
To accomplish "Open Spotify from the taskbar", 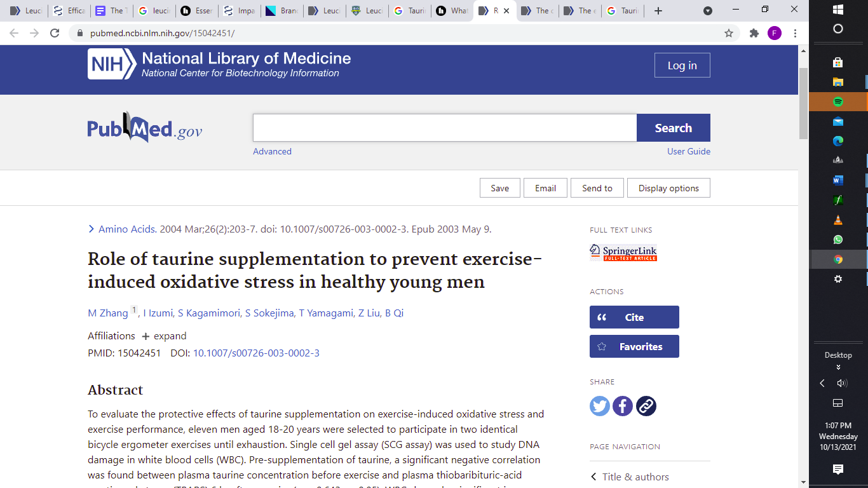I will [837, 102].
